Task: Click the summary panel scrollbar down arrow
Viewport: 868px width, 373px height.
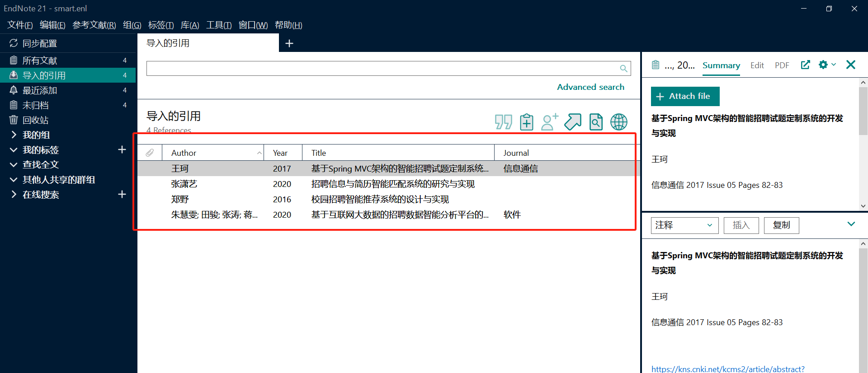Action: (863, 206)
